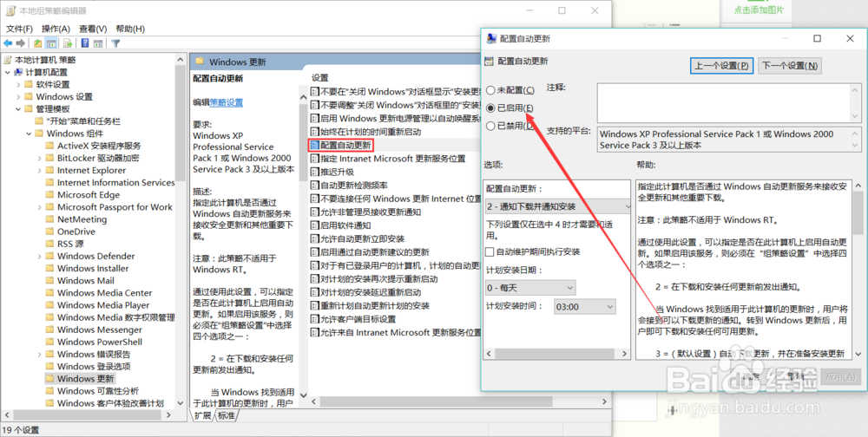
Task: Click 点击添加图片 in background page
Action: tap(759, 10)
